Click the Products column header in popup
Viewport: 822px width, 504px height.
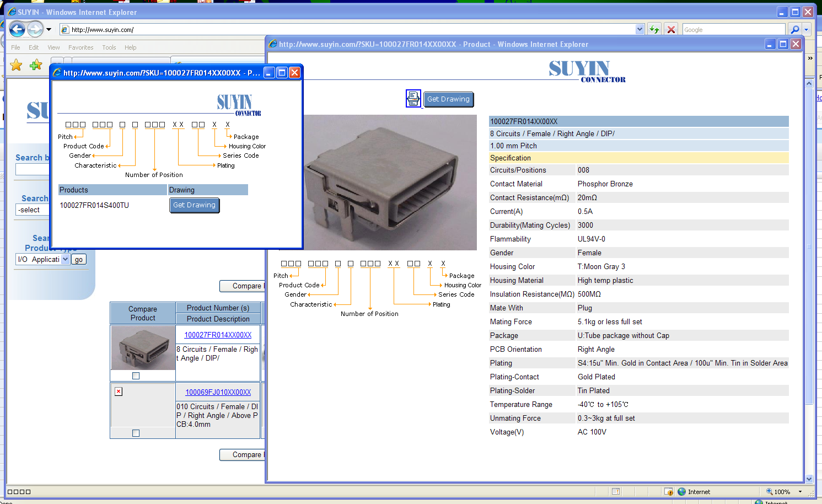pyautogui.click(x=112, y=190)
